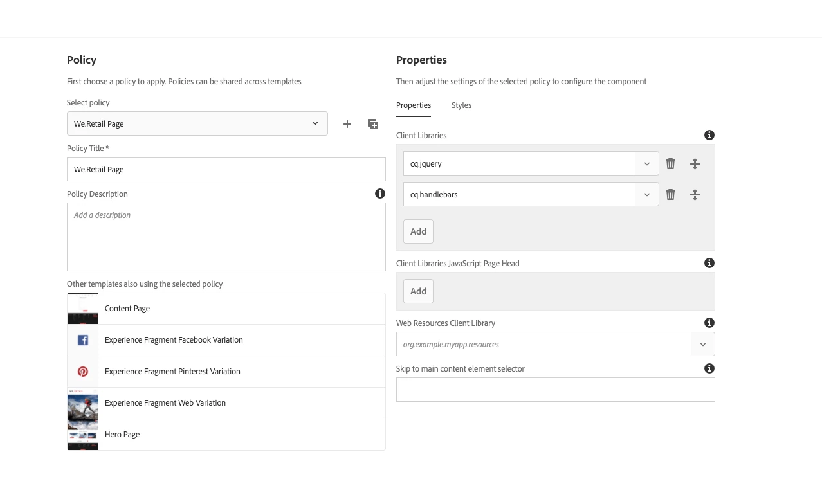This screenshot has height=504, width=822.
Task: Click reorder handle for cq.handlebars row
Action: [x=695, y=195]
